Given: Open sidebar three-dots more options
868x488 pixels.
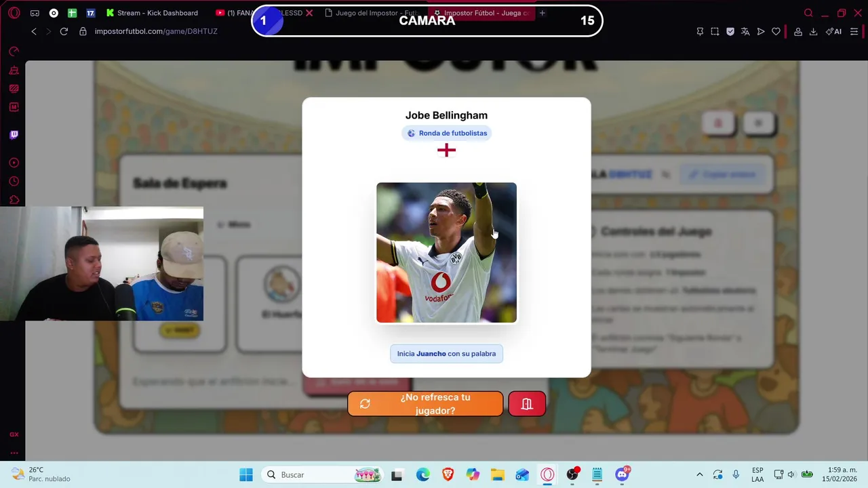Looking at the screenshot, I should point(14,453).
